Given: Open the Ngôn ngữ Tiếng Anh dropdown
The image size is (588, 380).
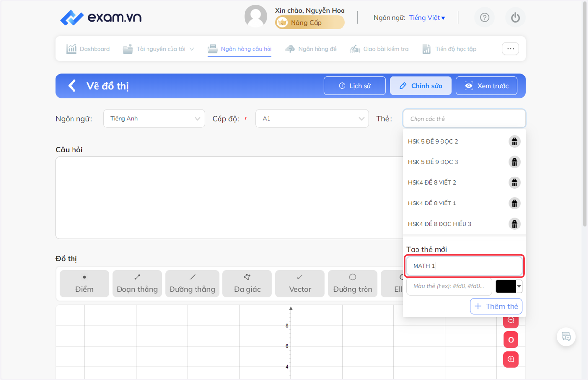Looking at the screenshot, I should [x=154, y=119].
